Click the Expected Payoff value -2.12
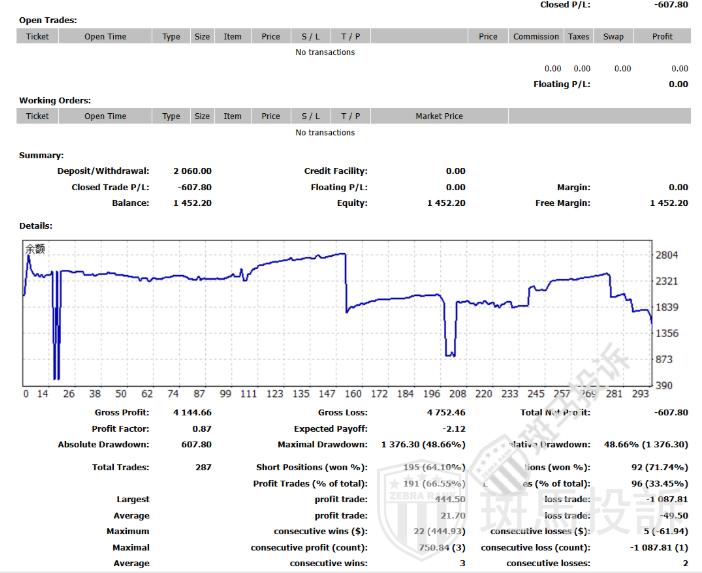Image resolution: width=702 pixels, height=573 pixels. (455, 428)
